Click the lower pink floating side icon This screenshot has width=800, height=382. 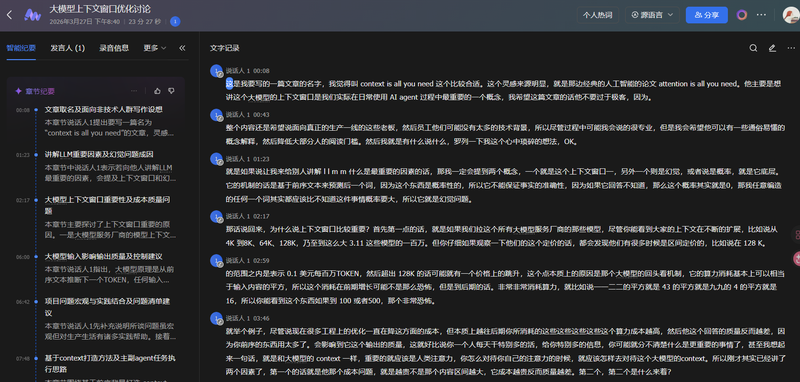coord(796,259)
